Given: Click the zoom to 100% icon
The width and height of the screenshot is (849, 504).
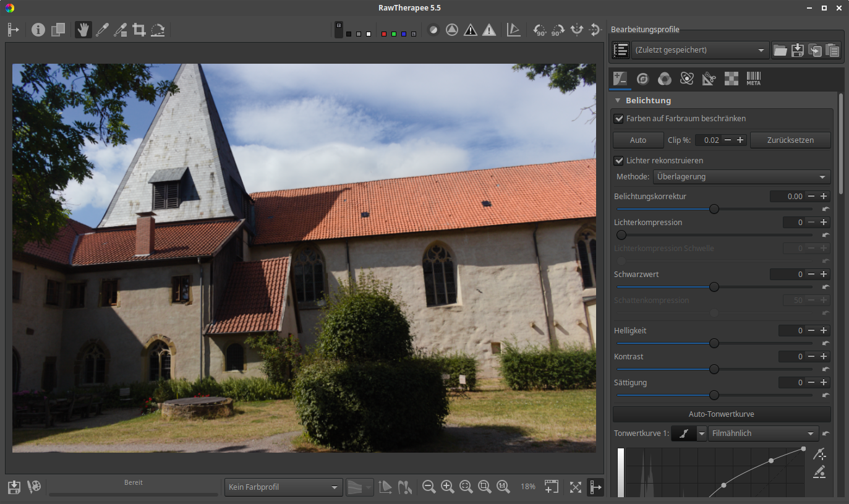Looking at the screenshot, I should 503,487.
